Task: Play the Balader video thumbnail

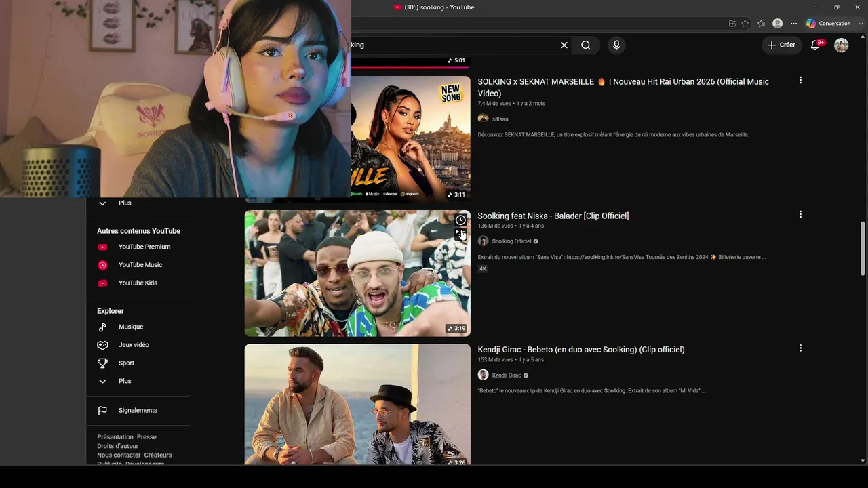Action: coord(357,273)
